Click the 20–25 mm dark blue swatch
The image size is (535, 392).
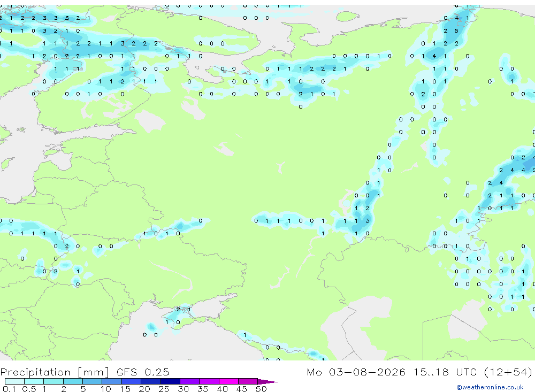click(x=151, y=381)
